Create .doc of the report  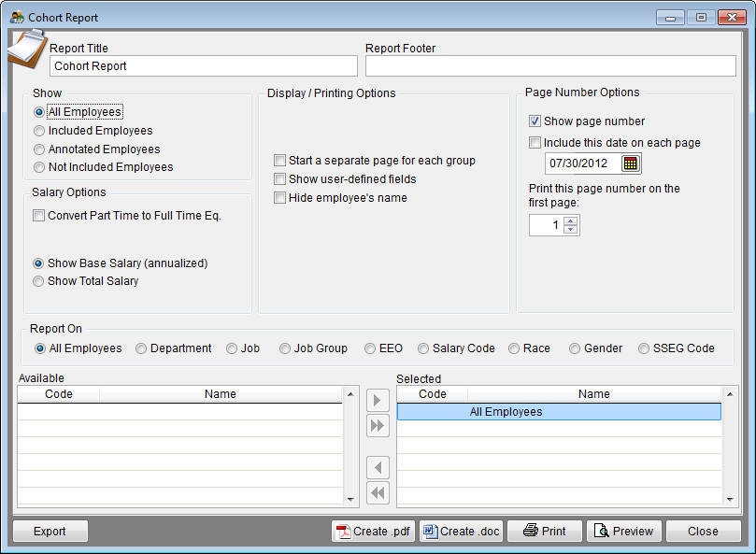[x=461, y=531]
